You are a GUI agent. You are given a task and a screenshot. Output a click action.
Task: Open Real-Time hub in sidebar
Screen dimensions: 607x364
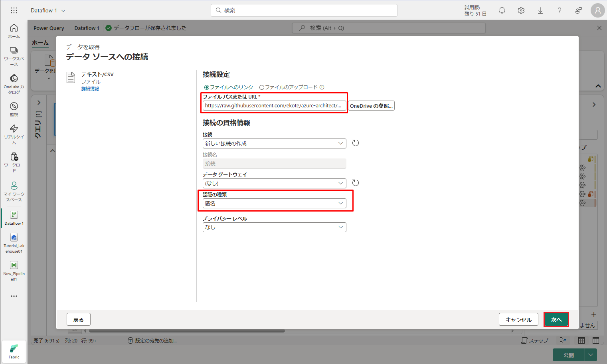14,134
